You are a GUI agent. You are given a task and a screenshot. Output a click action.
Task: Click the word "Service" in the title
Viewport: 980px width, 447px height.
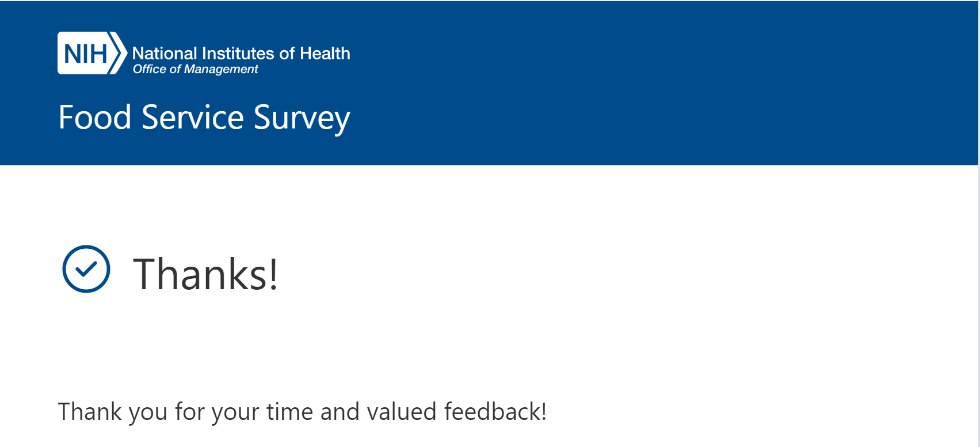pyautogui.click(x=193, y=118)
